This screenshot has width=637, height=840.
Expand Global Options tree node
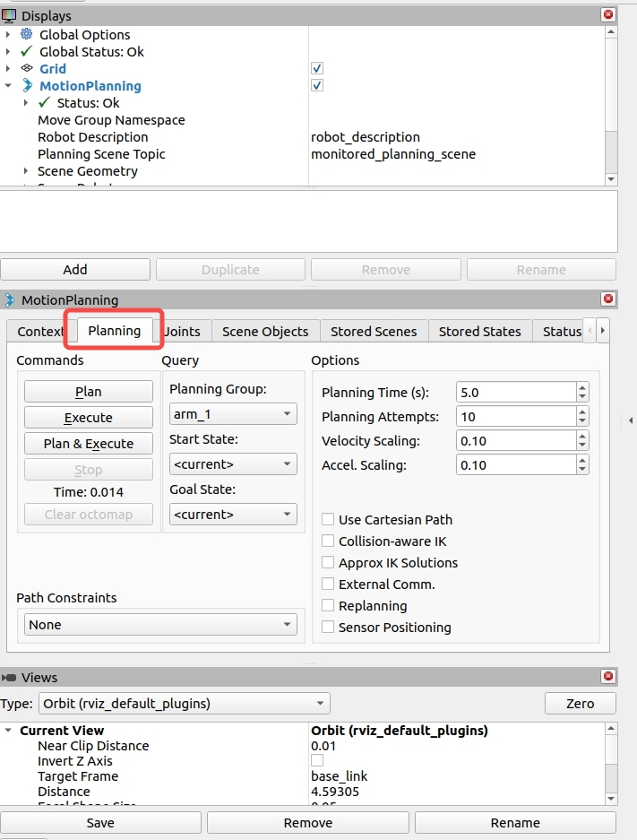point(7,35)
